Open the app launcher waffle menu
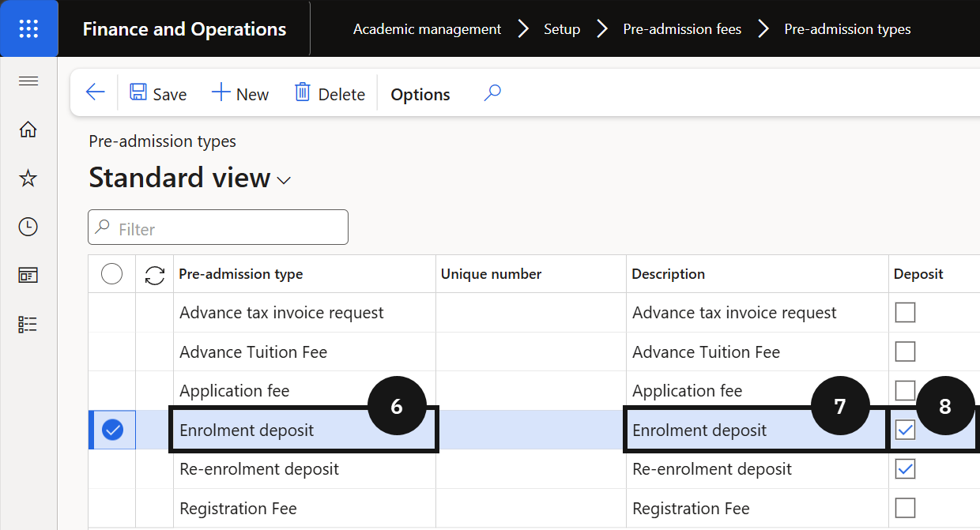 click(x=28, y=28)
